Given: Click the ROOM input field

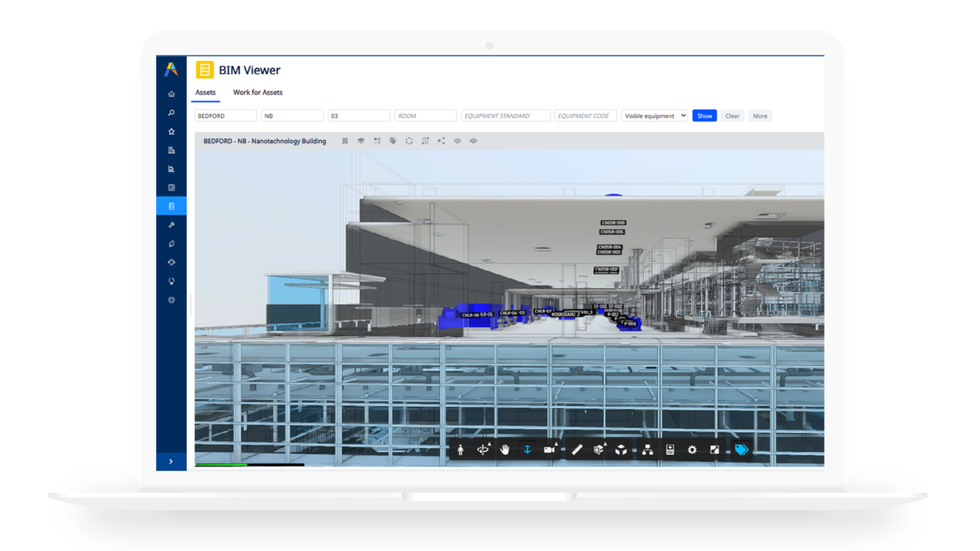Looking at the screenshot, I should point(425,115).
